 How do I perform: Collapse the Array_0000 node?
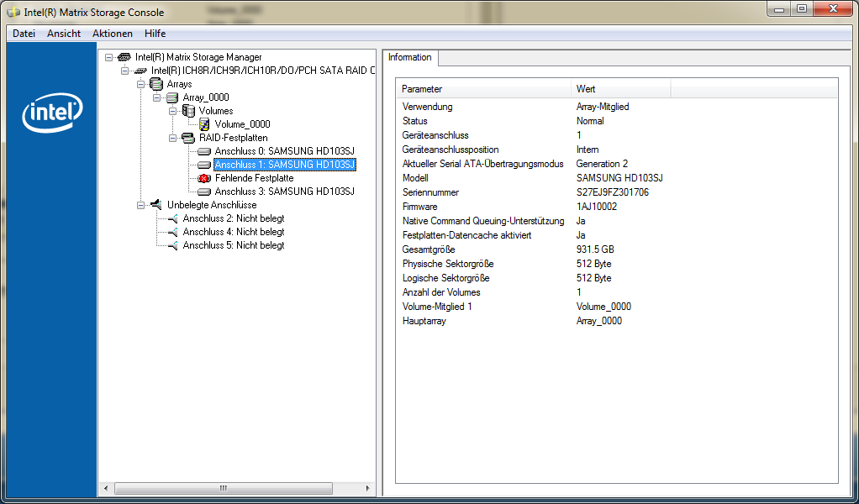156,97
